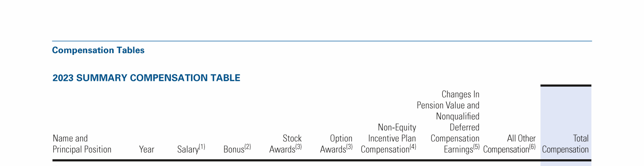Open footnote (2) next to Bonus
The width and height of the screenshot is (644, 166).
point(248,147)
